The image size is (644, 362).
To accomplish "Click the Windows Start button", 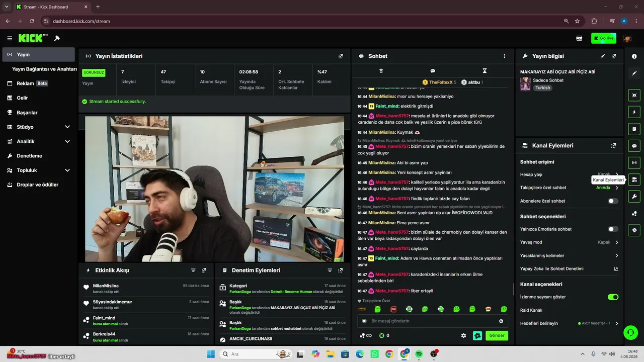I will (211, 354).
